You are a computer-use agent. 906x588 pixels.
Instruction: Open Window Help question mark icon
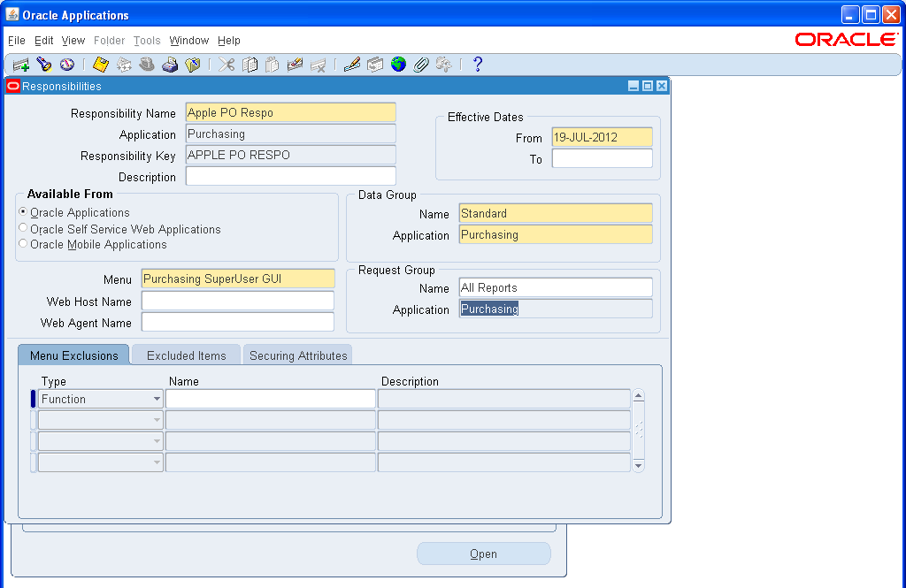(477, 65)
